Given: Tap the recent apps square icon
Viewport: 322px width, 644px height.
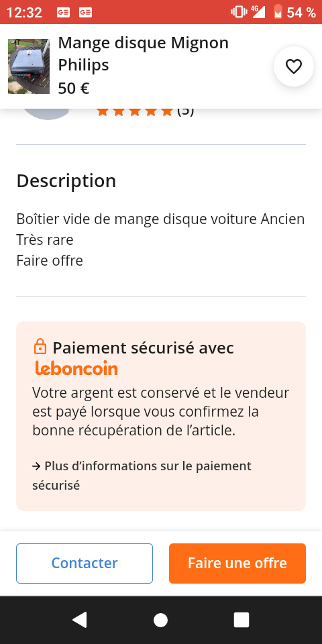Looking at the screenshot, I should (241, 620).
